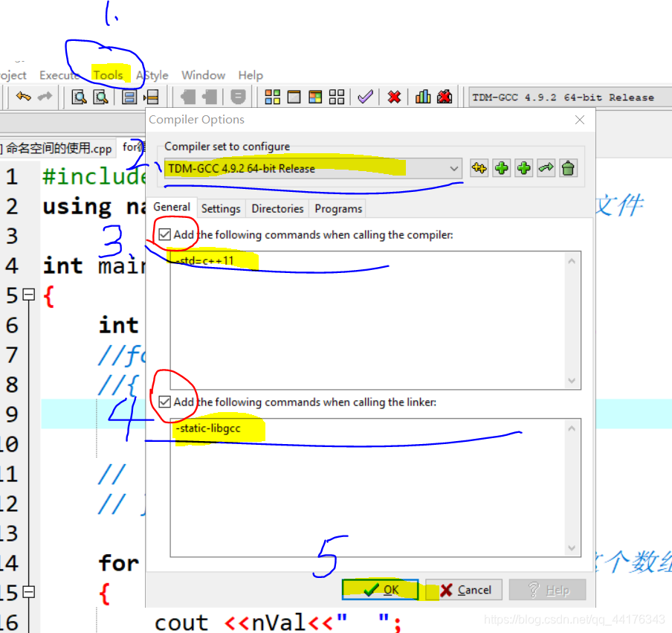
Task: Click the add blank compiler set icon
Action: 502,168
